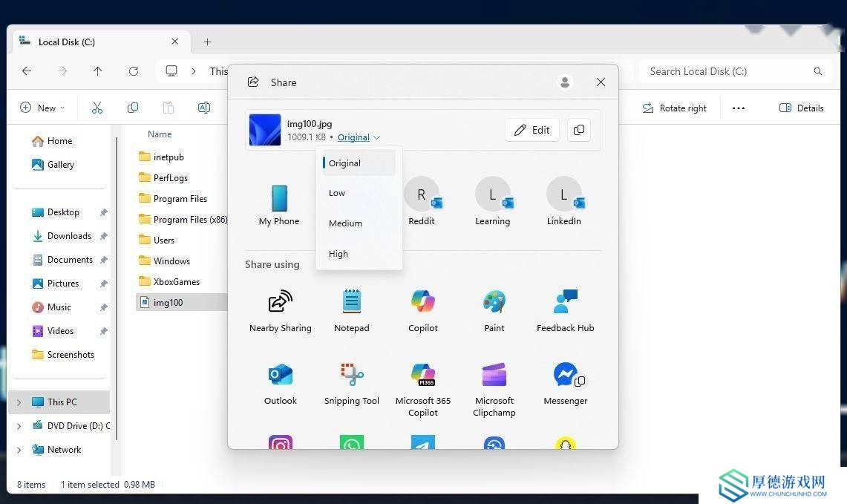The width and height of the screenshot is (847, 504).
Task: Share to Learning contact
Action: pyautogui.click(x=492, y=201)
